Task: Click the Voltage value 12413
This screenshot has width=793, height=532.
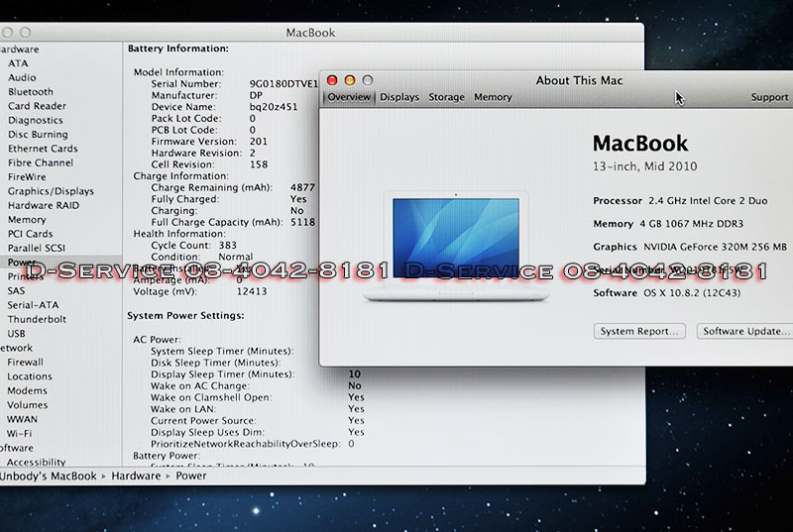Action: 252,291
